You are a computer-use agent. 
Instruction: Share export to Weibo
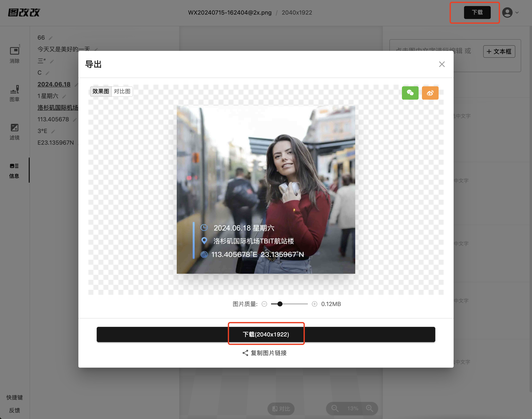[x=430, y=93]
